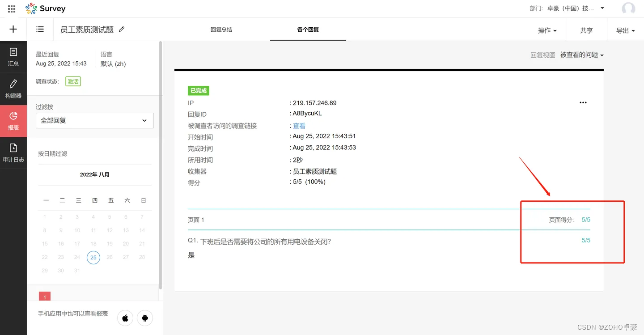Click the pencil icon to rename survey
This screenshot has width=644, height=335.
122,29
